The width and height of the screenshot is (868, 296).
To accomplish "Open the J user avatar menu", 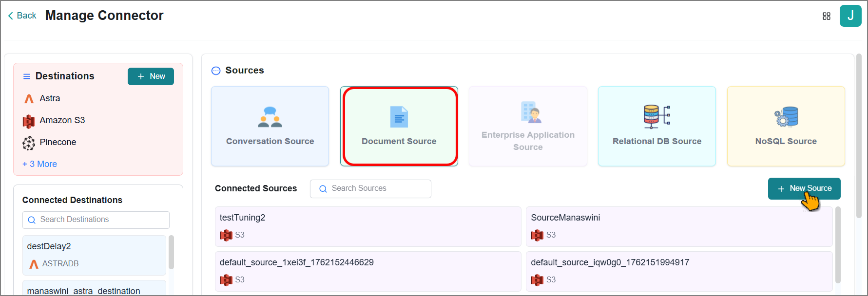I will [850, 16].
